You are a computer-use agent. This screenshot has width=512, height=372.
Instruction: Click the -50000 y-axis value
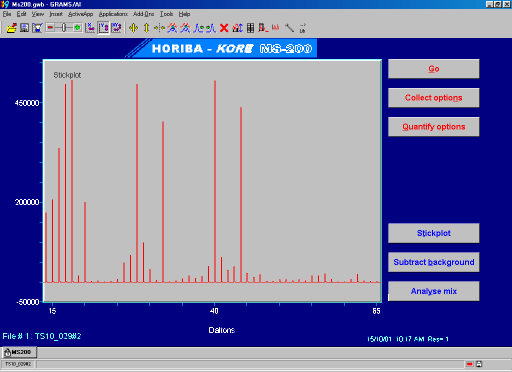click(x=27, y=302)
